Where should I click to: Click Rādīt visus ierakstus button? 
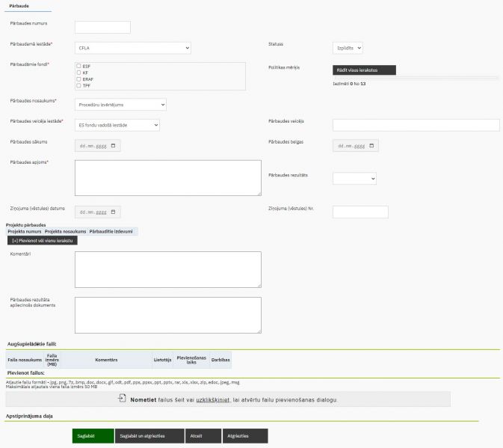tap(364, 70)
